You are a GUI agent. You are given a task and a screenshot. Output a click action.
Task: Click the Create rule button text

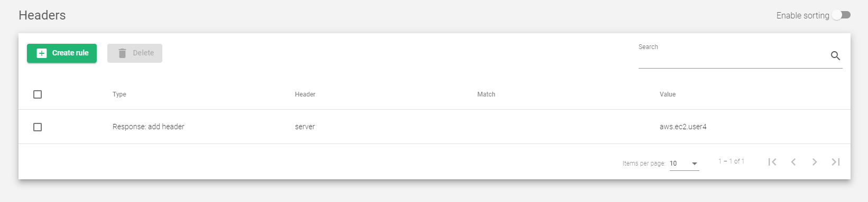point(70,53)
